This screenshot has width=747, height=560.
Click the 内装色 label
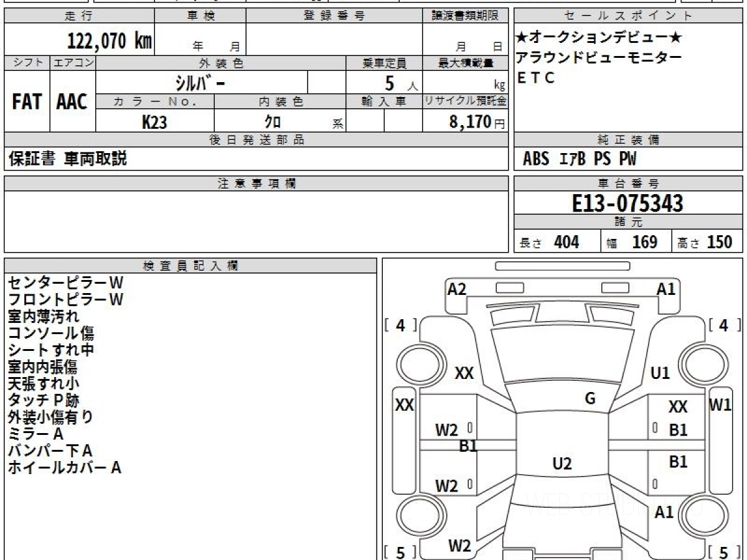coord(280,101)
